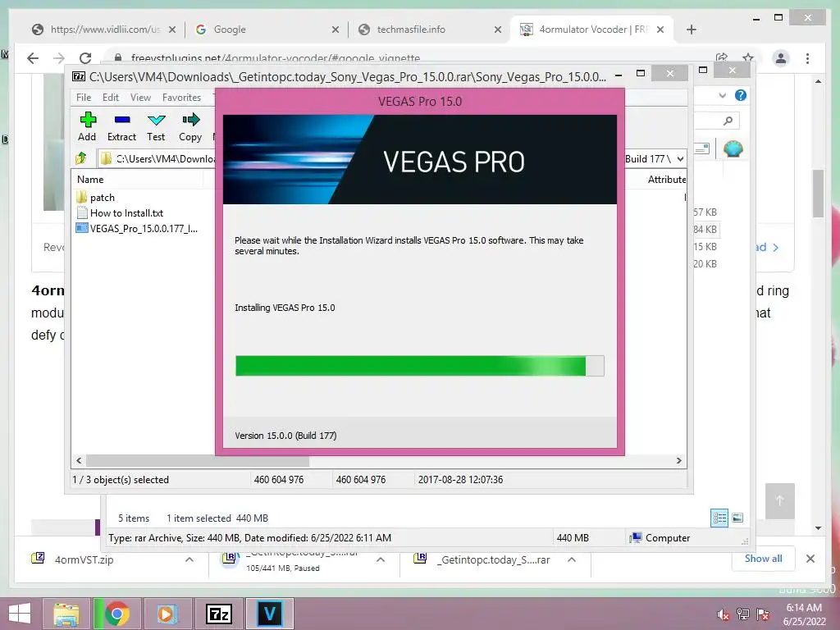This screenshot has height=630, width=840.
Task: Open the Build 177 path dropdown in Explorer
Action: click(x=680, y=158)
